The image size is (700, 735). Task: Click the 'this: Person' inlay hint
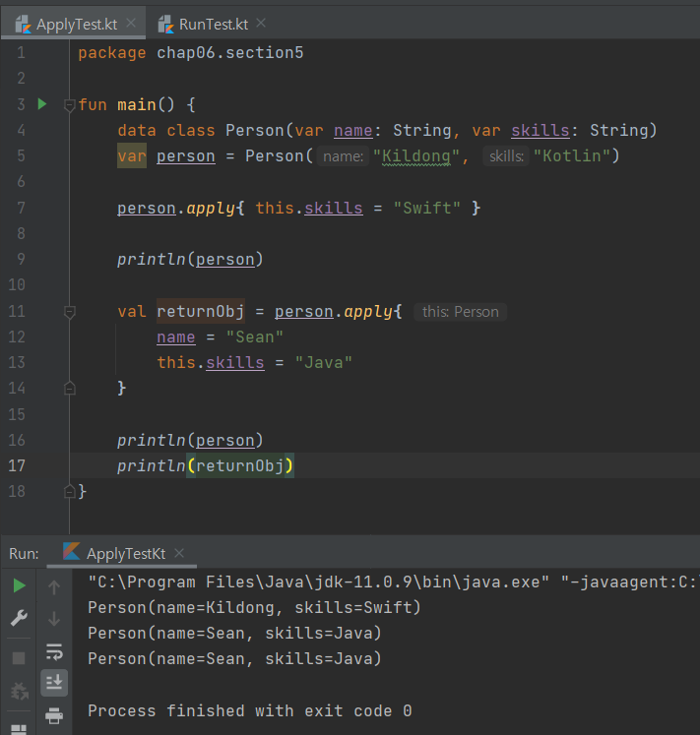pyautogui.click(x=460, y=312)
